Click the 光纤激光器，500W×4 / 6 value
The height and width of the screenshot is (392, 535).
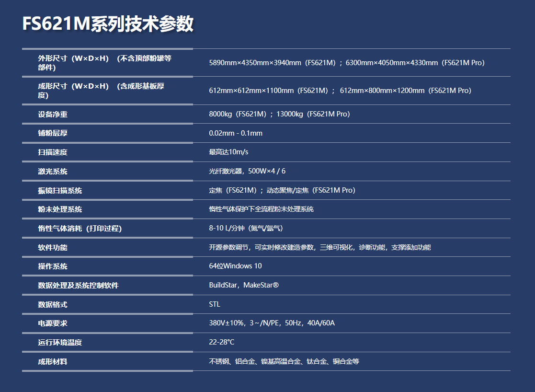click(x=247, y=171)
